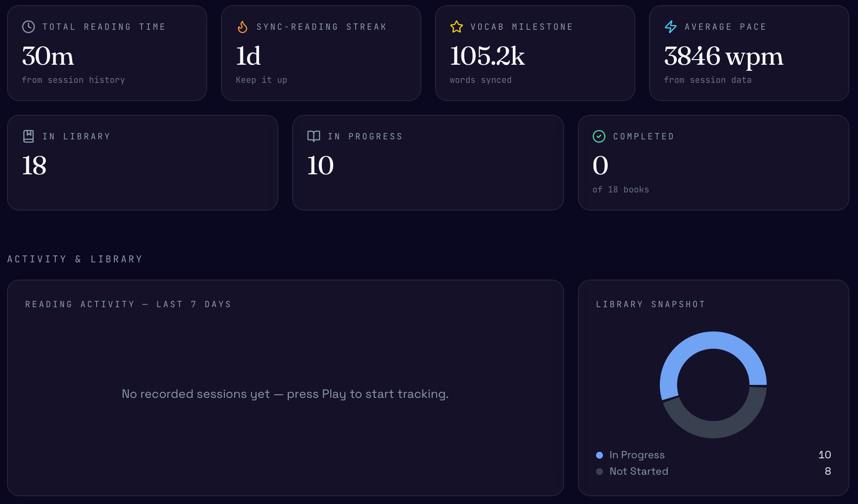Click the 'No recorded sessions yet' message
Screen dimensions: 858x504
point(285,394)
